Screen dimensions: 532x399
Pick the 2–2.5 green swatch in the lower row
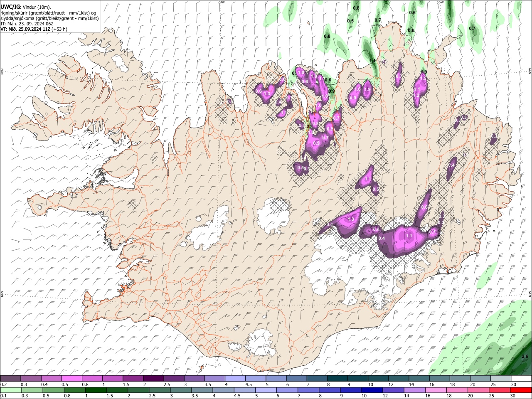(138, 390)
